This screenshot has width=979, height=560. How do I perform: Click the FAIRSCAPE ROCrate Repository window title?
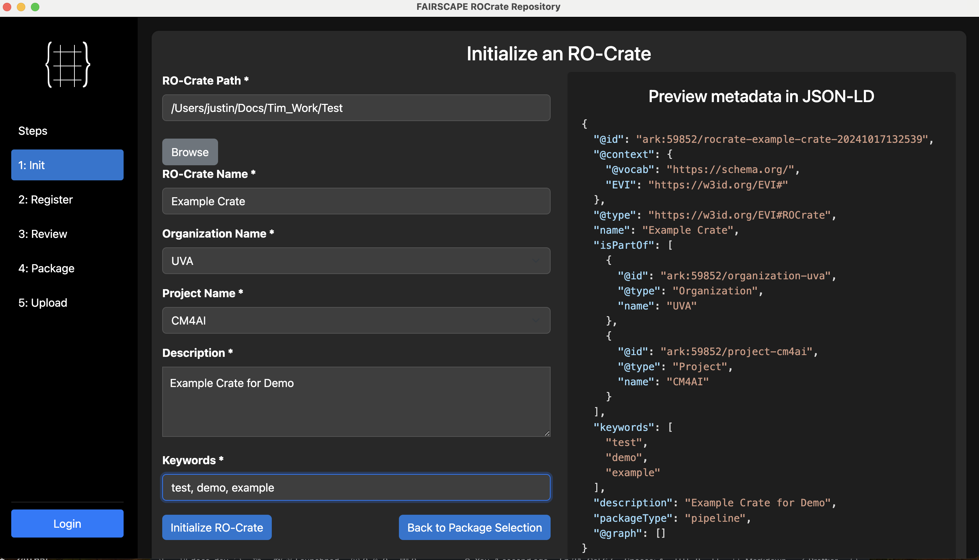(488, 7)
